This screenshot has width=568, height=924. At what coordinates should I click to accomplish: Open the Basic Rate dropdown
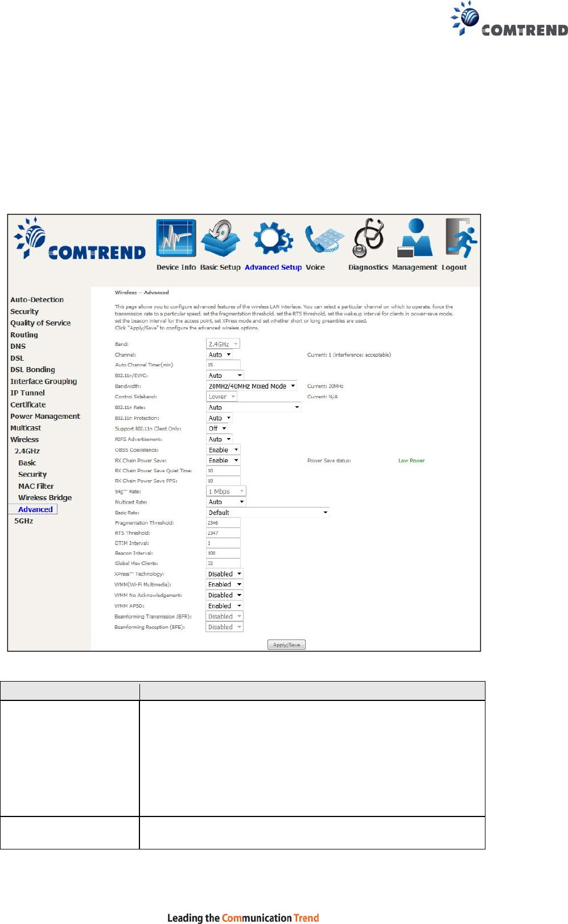click(267, 513)
